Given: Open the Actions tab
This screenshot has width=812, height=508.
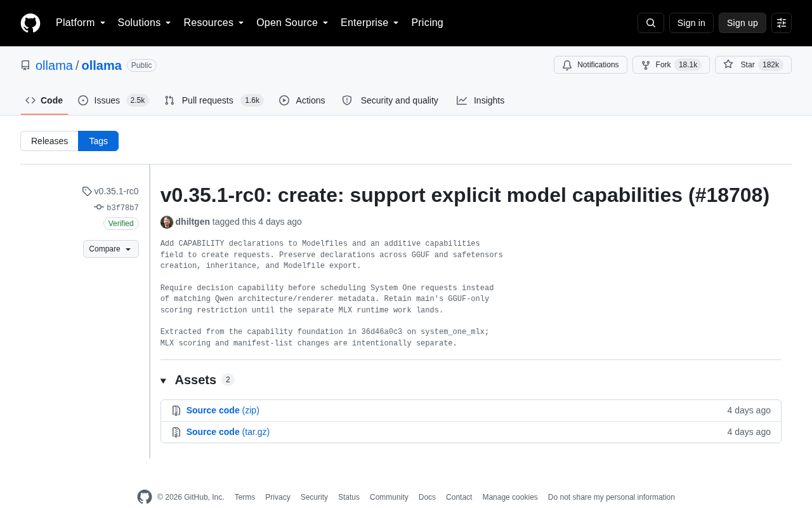Looking at the screenshot, I should point(302,100).
